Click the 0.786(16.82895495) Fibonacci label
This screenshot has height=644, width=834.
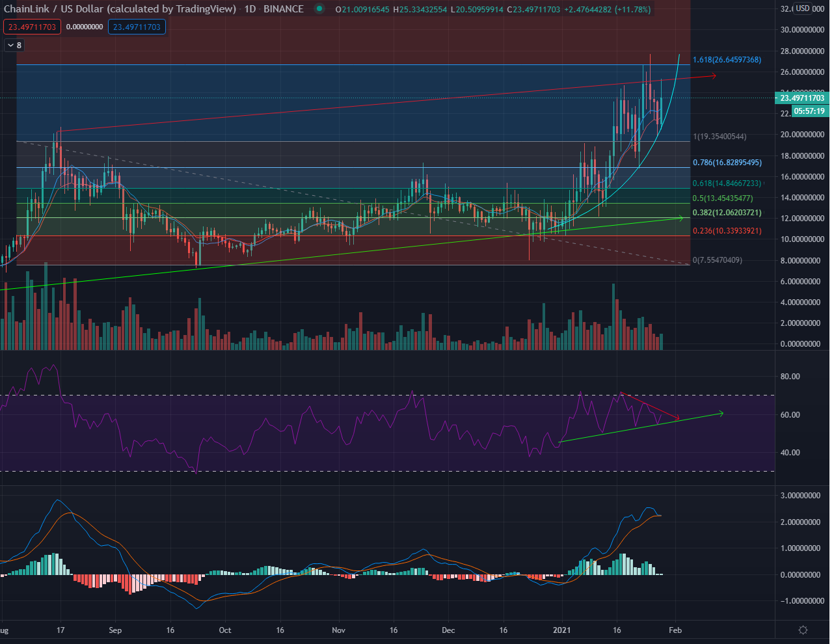click(x=727, y=163)
